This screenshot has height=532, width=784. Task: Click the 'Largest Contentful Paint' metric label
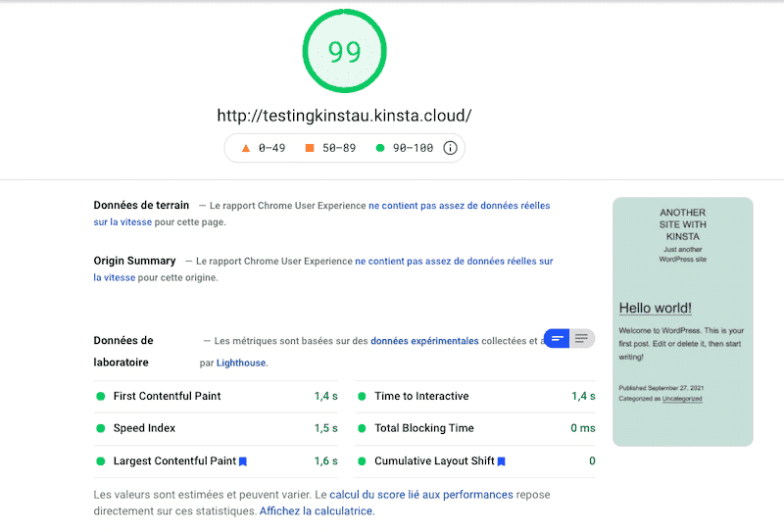pos(174,461)
